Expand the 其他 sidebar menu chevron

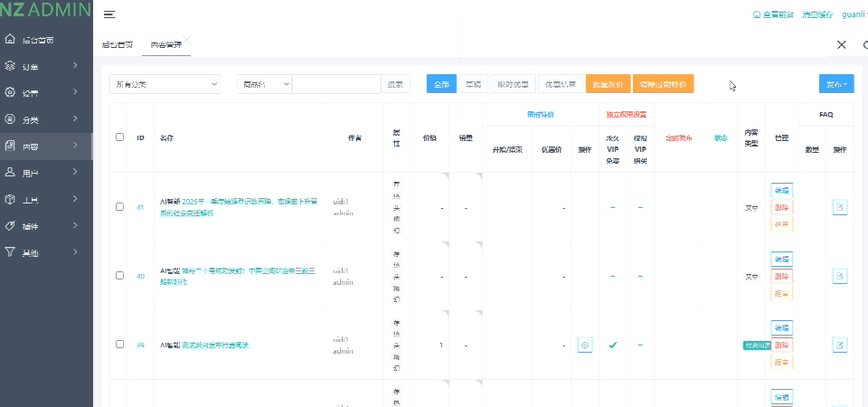tap(75, 251)
